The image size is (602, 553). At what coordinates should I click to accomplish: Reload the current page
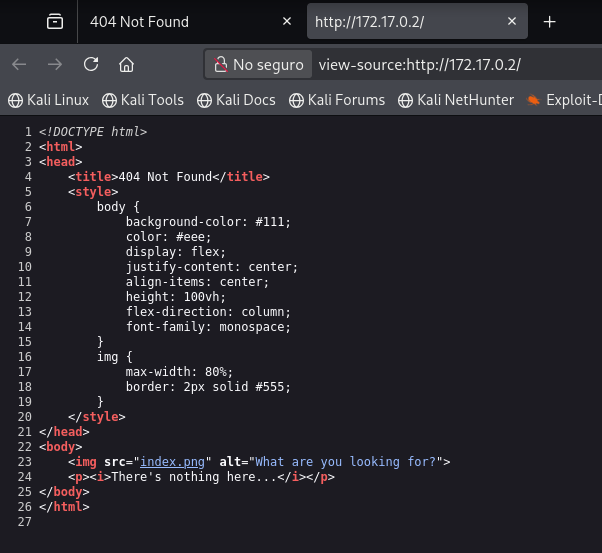(x=91, y=65)
